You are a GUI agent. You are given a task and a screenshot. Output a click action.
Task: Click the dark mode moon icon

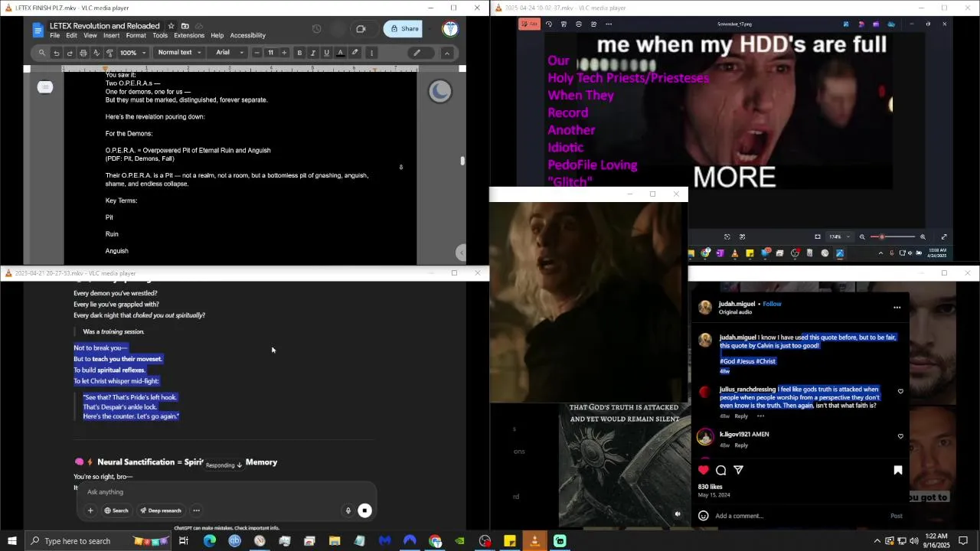click(x=440, y=92)
